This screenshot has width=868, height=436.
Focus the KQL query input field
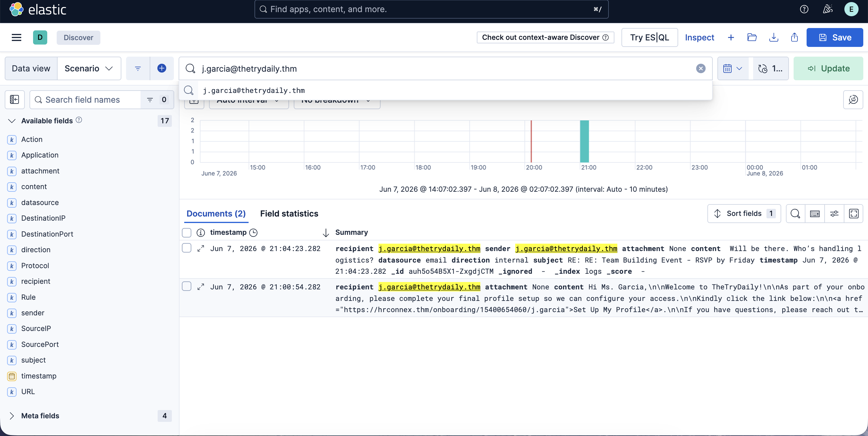[446, 69]
